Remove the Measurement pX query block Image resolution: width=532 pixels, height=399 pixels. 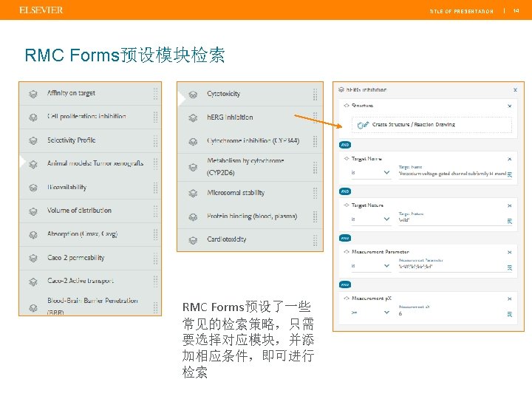click(509, 299)
